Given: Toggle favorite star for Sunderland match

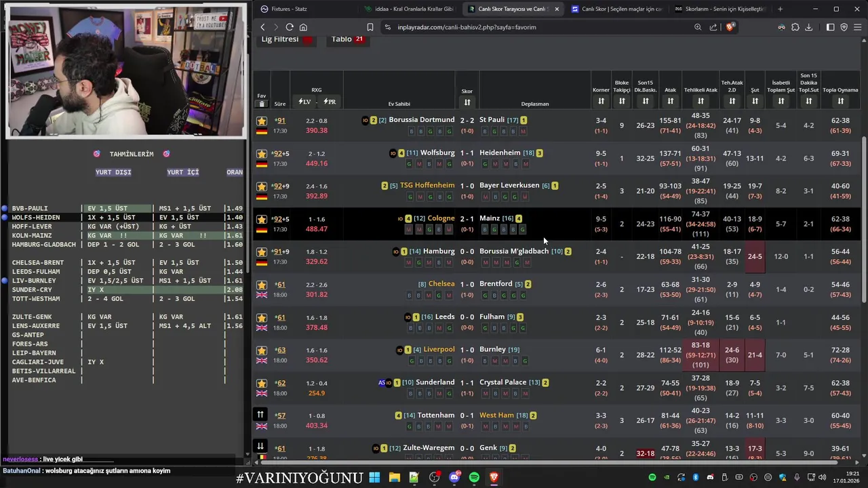Looking at the screenshot, I should click(x=262, y=383).
